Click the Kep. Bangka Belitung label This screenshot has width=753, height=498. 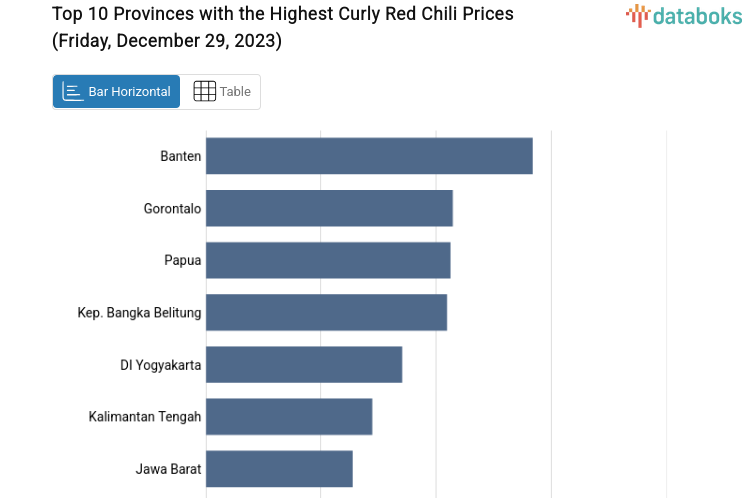[139, 312]
